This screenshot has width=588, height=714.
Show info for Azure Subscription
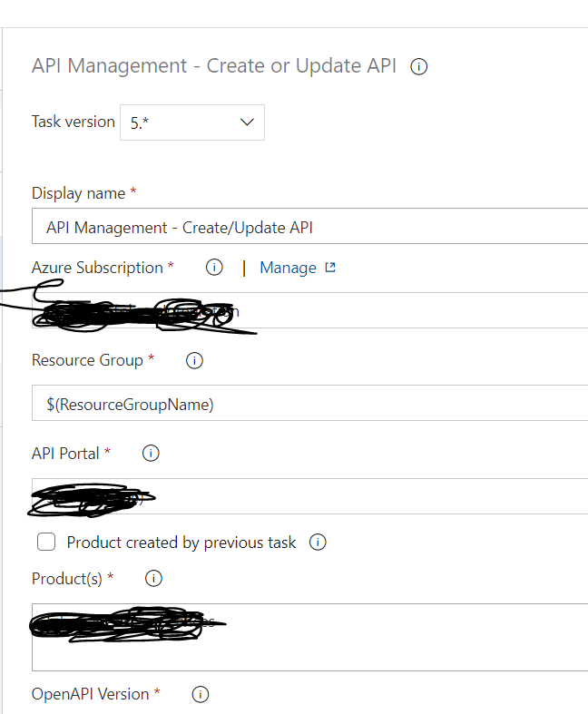tap(214, 268)
